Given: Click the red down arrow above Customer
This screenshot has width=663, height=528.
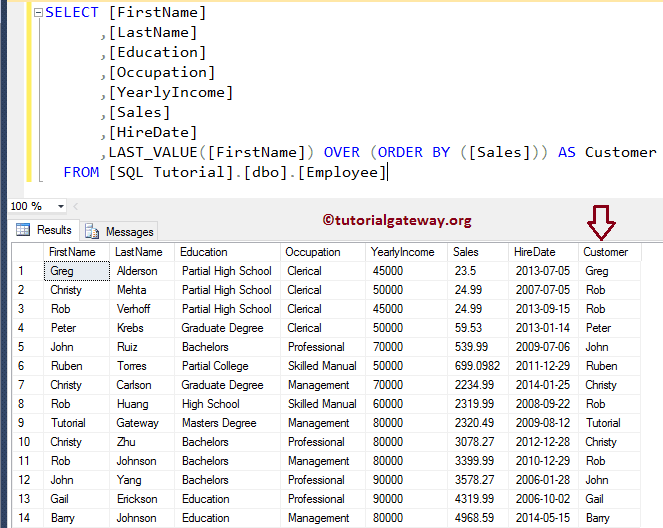Looking at the screenshot, I should click(601, 221).
